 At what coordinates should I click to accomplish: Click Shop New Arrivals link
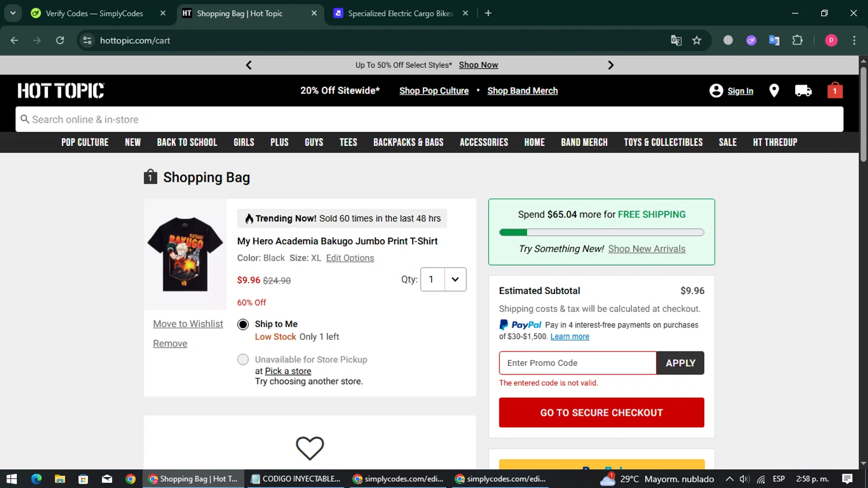647,249
